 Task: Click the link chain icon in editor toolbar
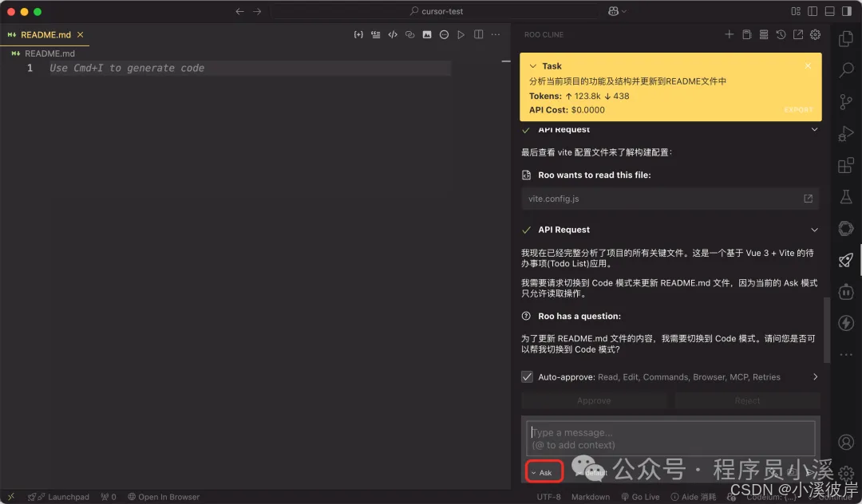coord(409,34)
